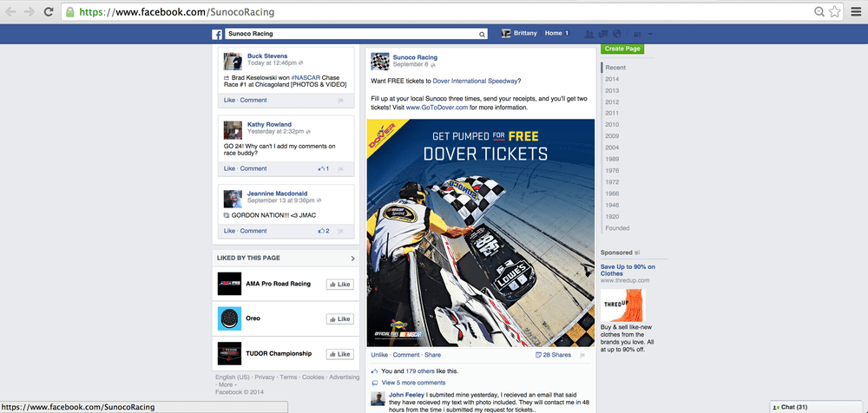
Task: Click the thredUP ad image
Action: coord(622,305)
